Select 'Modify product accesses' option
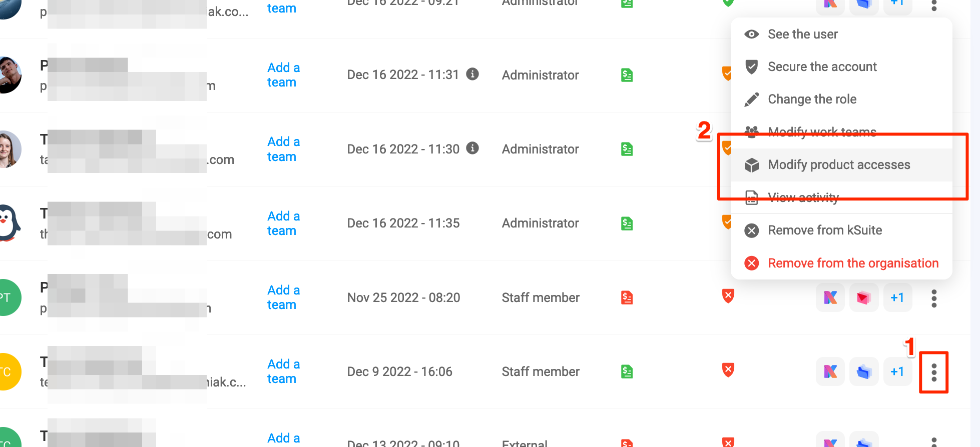Viewport: 980px width, 447px height. 839,165
